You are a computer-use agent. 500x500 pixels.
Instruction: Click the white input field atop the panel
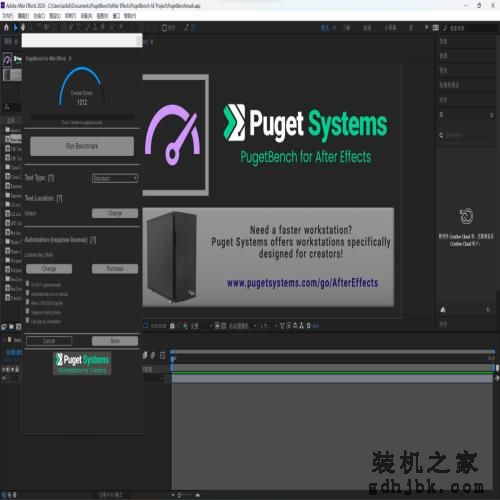click(82, 40)
